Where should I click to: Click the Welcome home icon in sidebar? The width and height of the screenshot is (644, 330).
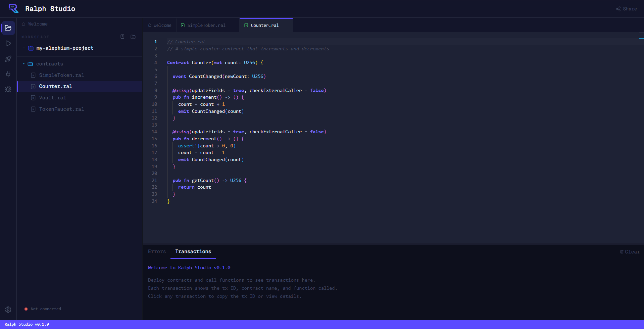click(23, 24)
